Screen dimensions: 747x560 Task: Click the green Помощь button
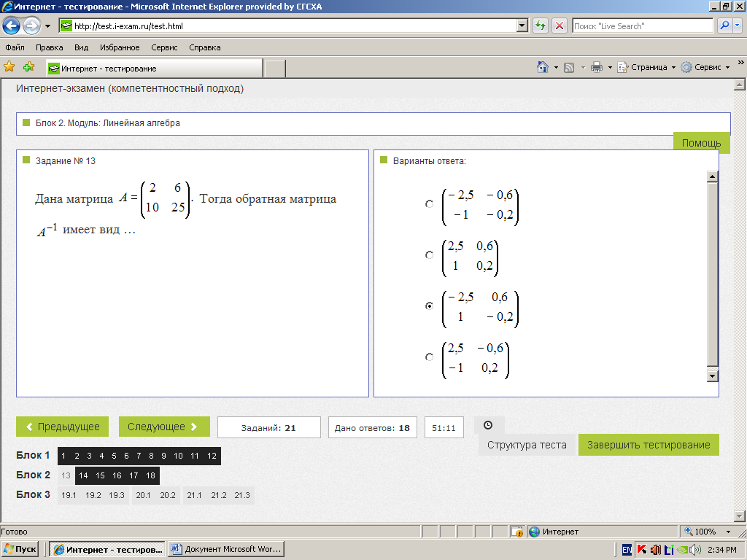coord(701,143)
